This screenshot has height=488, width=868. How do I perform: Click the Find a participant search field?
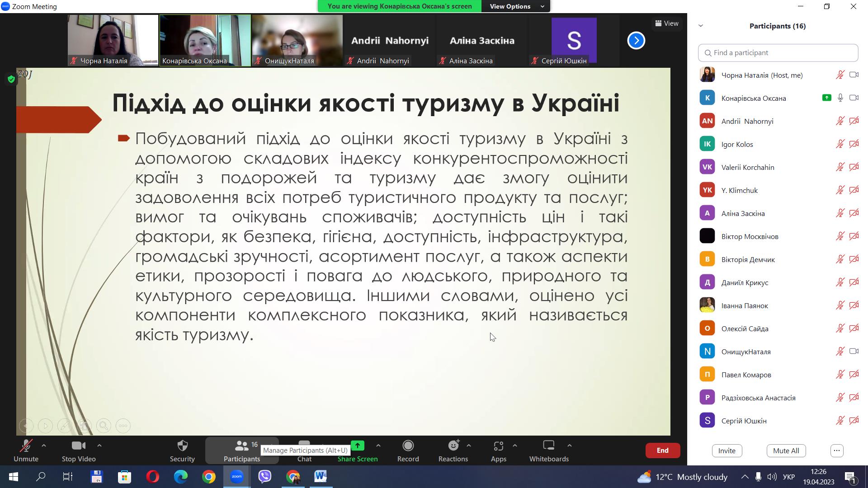pos(778,53)
